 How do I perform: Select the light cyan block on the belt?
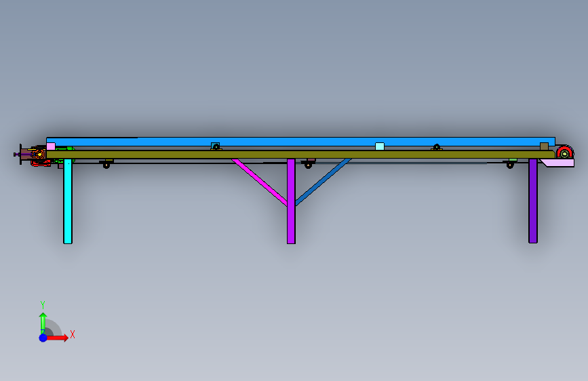[x=380, y=146]
